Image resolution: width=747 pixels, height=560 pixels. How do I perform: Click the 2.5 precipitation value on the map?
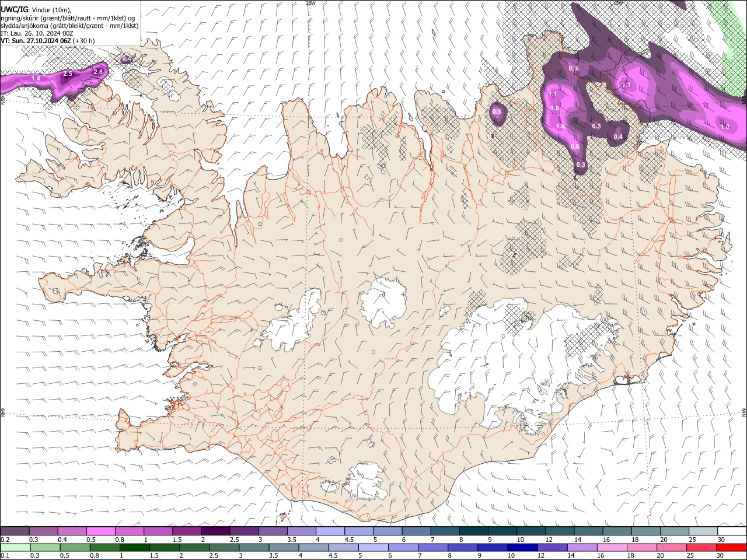coord(68,74)
